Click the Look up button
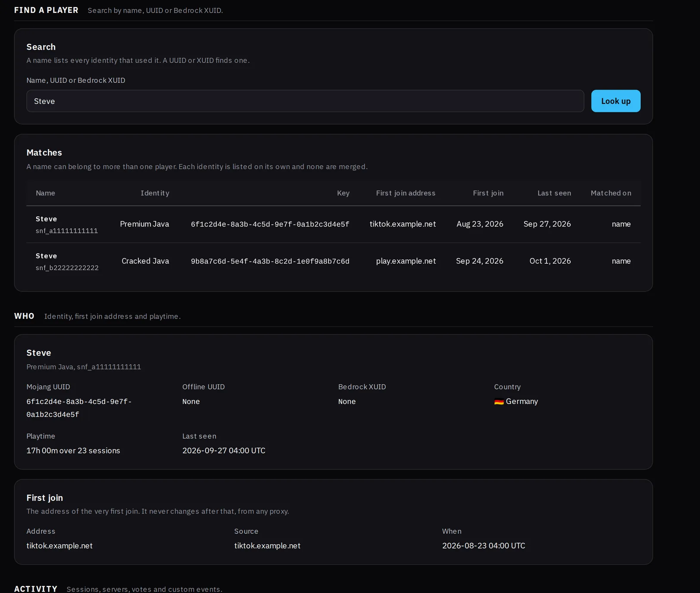The image size is (700, 593). tap(616, 101)
